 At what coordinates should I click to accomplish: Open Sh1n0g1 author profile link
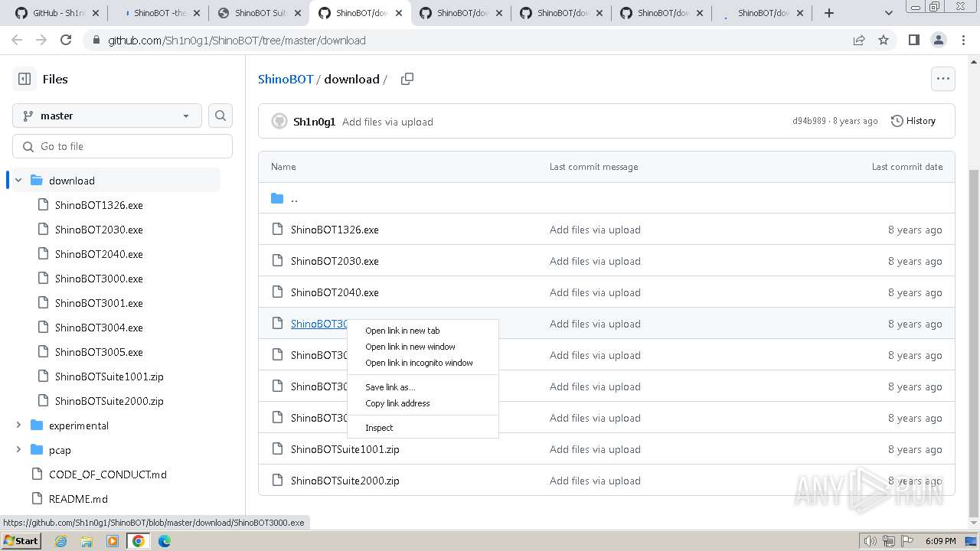click(314, 122)
